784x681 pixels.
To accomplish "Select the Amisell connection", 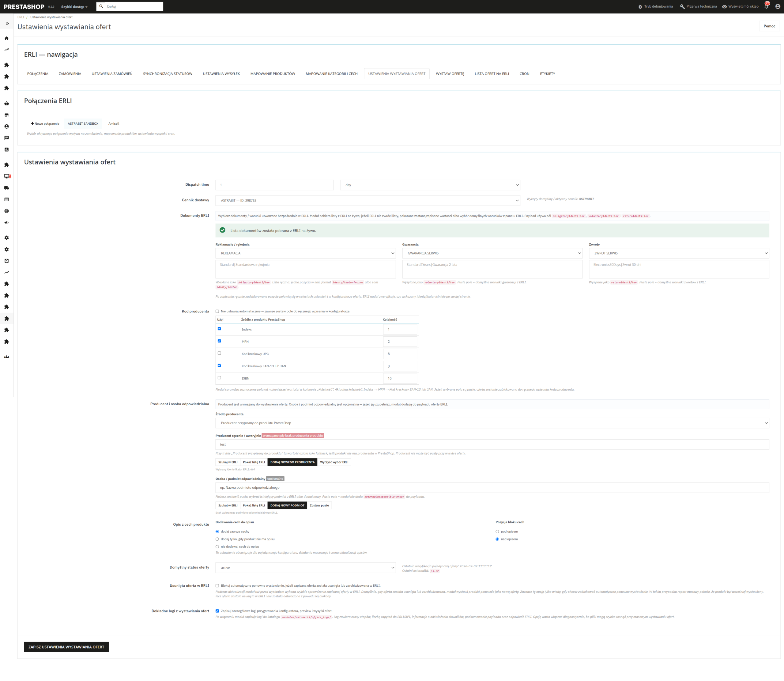I will pyautogui.click(x=114, y=123).
